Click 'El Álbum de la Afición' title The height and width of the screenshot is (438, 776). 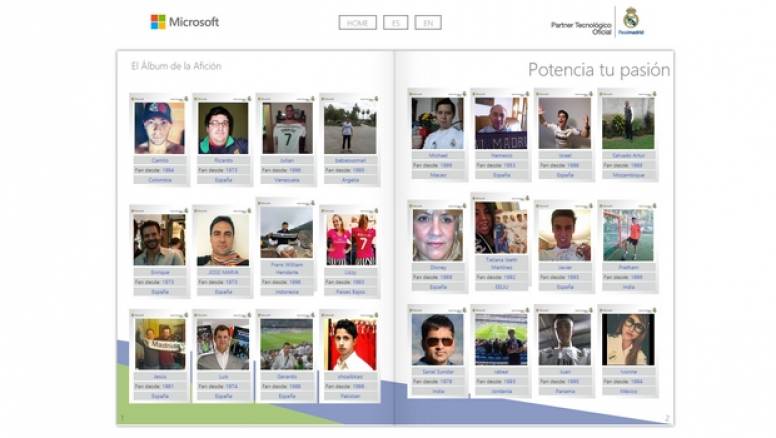[x=176, y=66]
